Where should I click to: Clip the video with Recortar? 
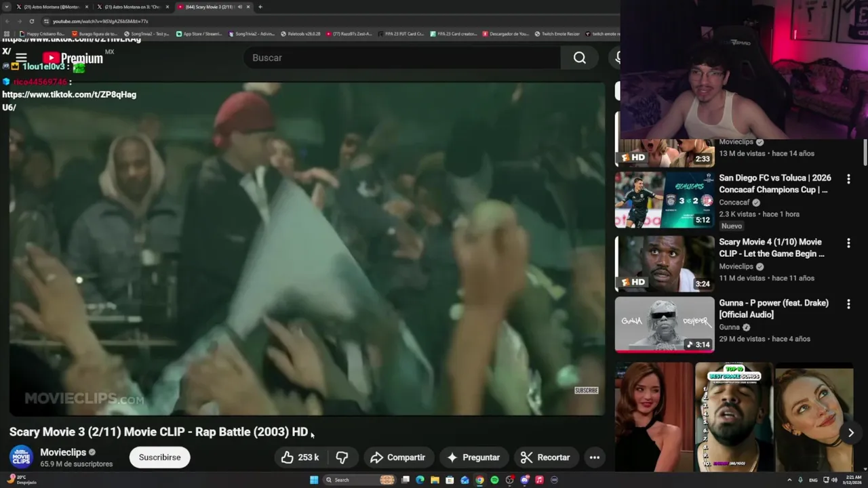pos(546,457)
